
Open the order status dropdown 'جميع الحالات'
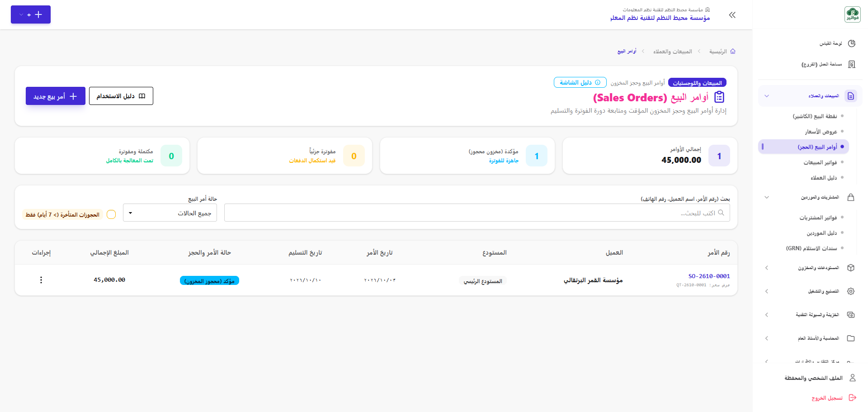pyautogui.click(x=170, y=213)
